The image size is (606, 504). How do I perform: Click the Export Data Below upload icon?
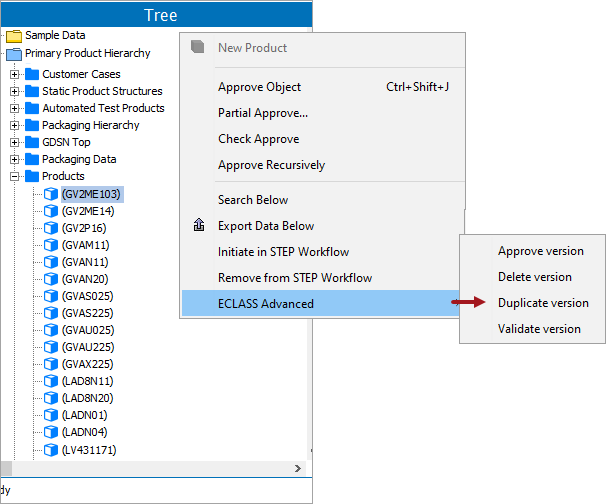199,225
